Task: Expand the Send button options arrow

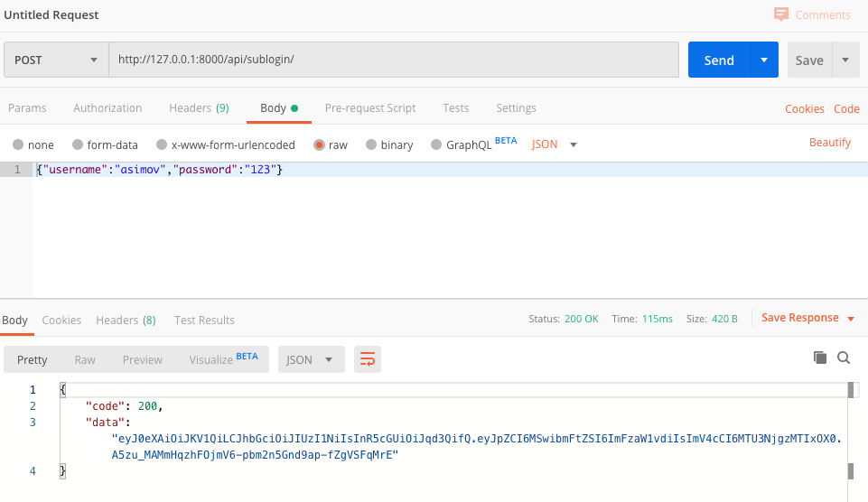Action: [x=764, y=60]
